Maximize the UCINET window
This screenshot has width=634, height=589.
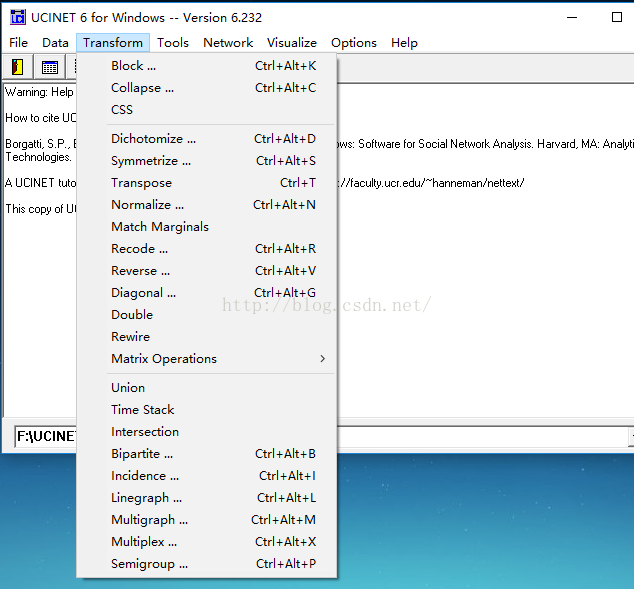point(617,17)
